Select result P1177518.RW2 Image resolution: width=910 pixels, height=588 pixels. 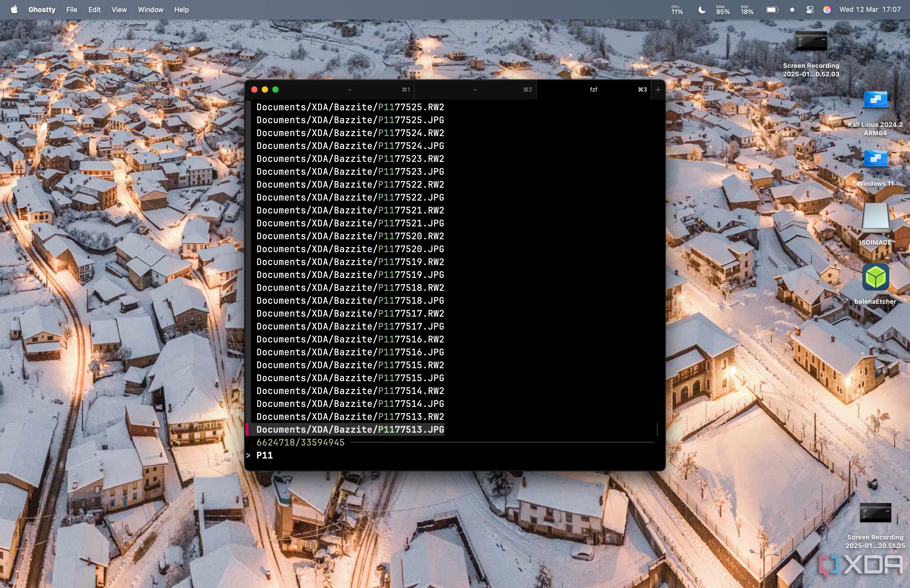[350, 287]
